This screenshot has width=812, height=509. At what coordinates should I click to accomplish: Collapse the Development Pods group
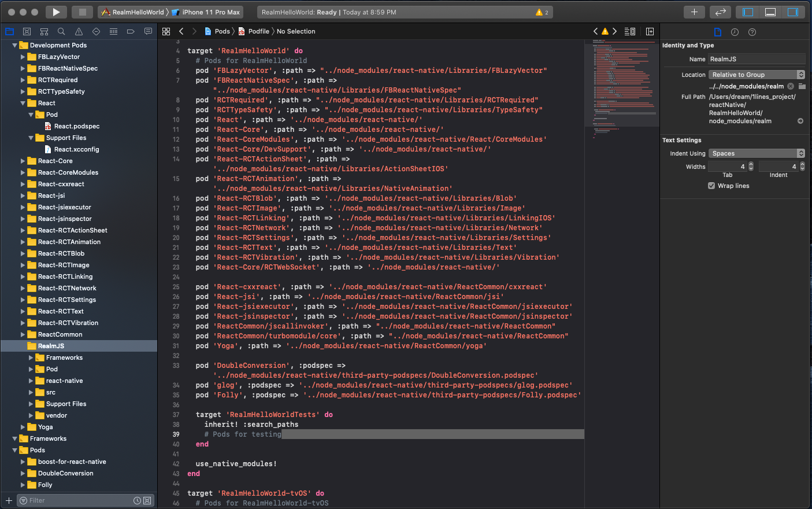(15, 45)
